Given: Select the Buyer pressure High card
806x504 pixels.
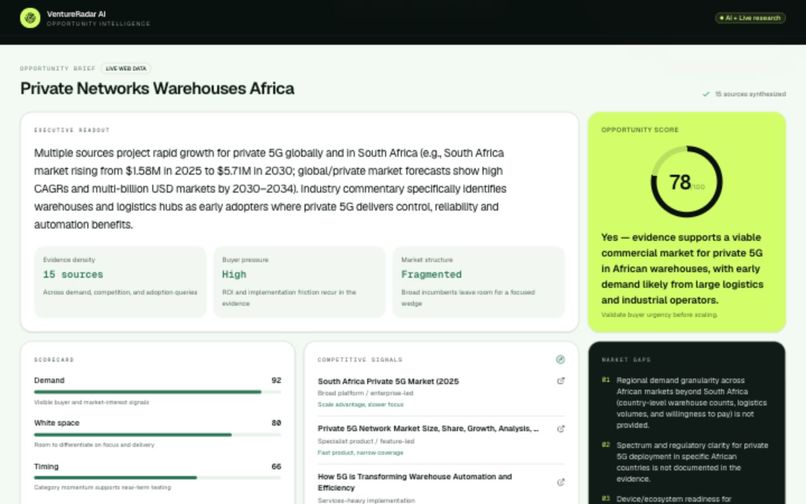Looking at the screenshot, I should pyautogui.click(x=299, y=282).
